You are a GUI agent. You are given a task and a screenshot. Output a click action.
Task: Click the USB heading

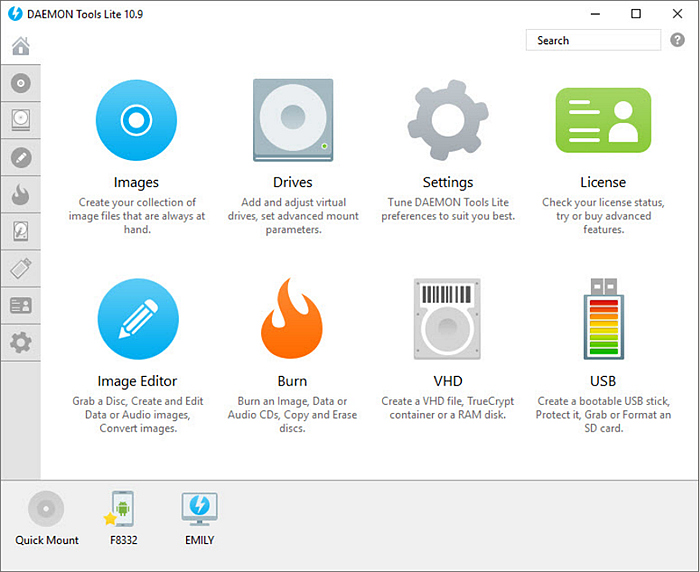(x=603, y=381)
